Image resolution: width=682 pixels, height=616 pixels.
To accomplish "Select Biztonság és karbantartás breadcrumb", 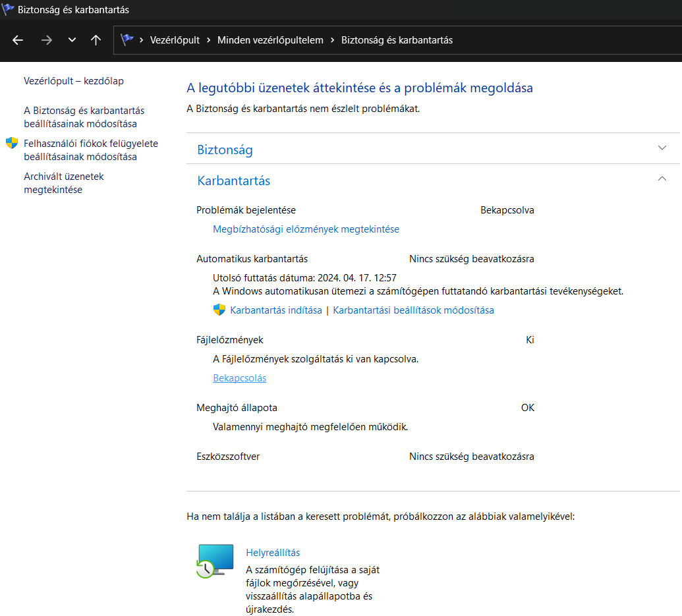I will click(x=397, y=40).
